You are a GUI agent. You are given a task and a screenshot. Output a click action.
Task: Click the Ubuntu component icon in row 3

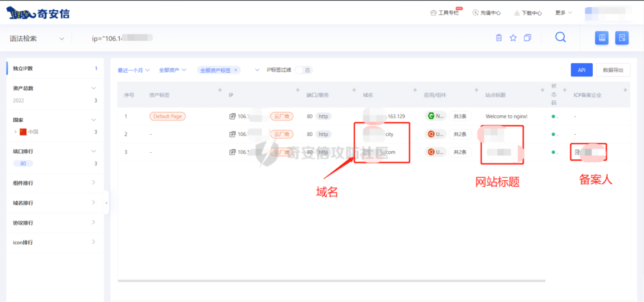click(x=431, y=152)
